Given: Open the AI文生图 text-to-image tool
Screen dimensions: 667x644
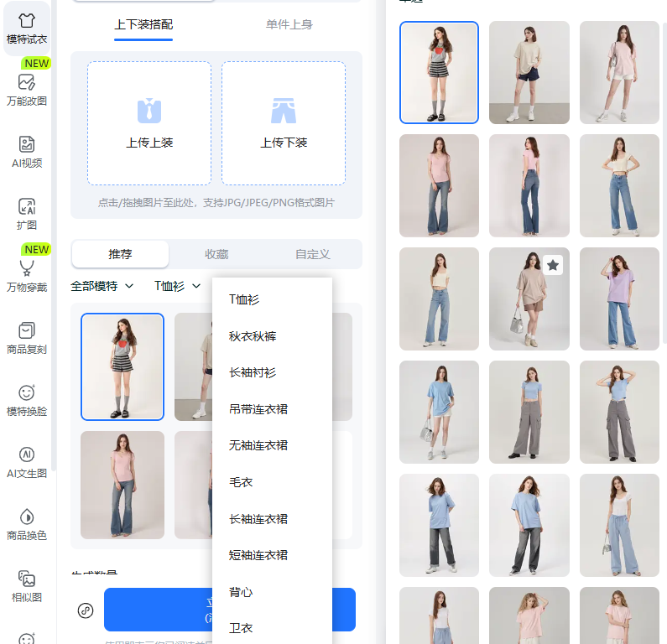Looking at the screenshot, I should point(26,463).
